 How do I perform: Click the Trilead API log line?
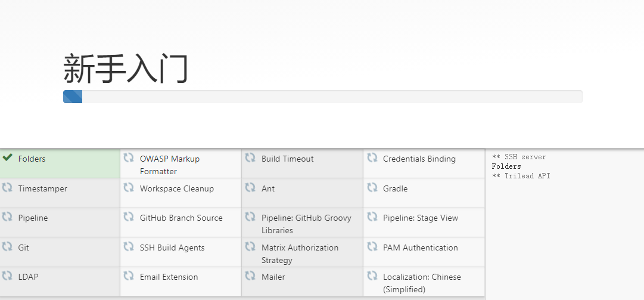(521, 176)
